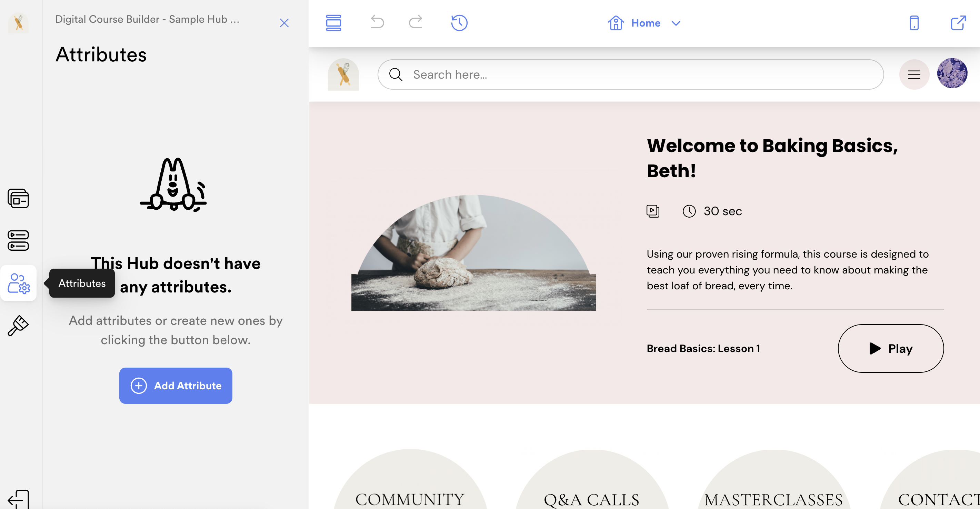
Task: Click the Home page house icon
Action: (616, 23)
